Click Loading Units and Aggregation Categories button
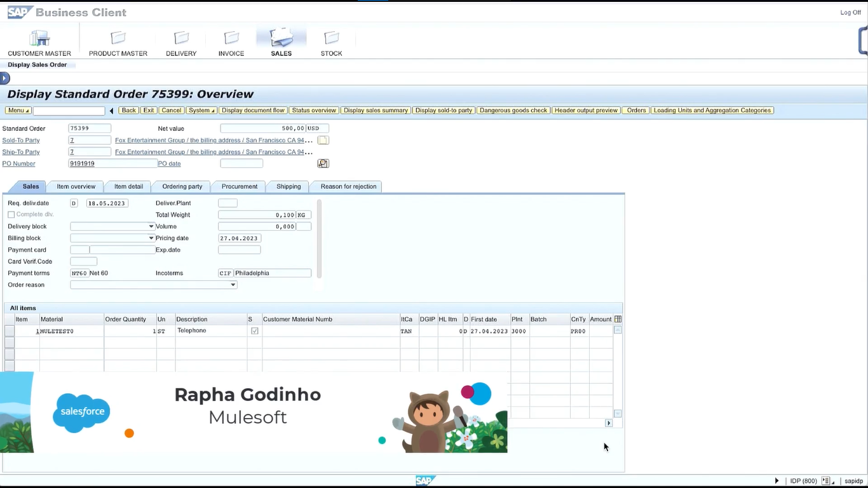 coord(712,111)
